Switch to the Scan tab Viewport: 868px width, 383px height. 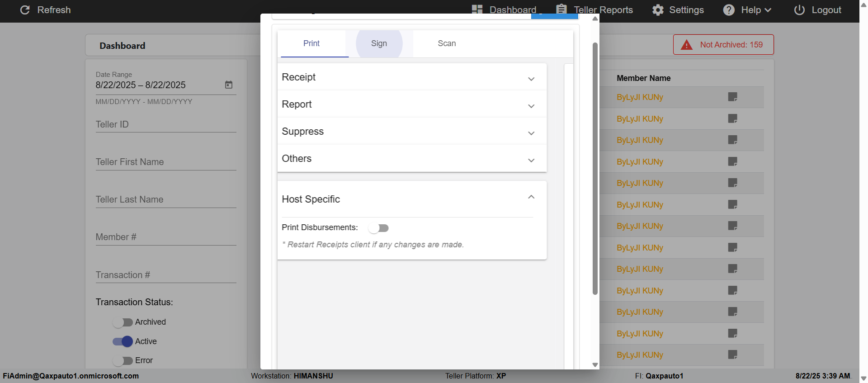447,43
